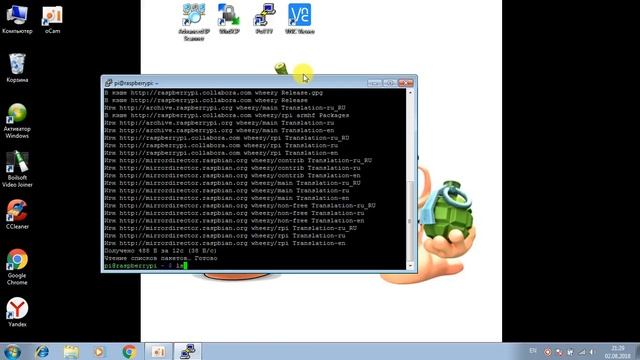Maximize the PuTTY terminal window
640x360 pixels.
point(390,83)
